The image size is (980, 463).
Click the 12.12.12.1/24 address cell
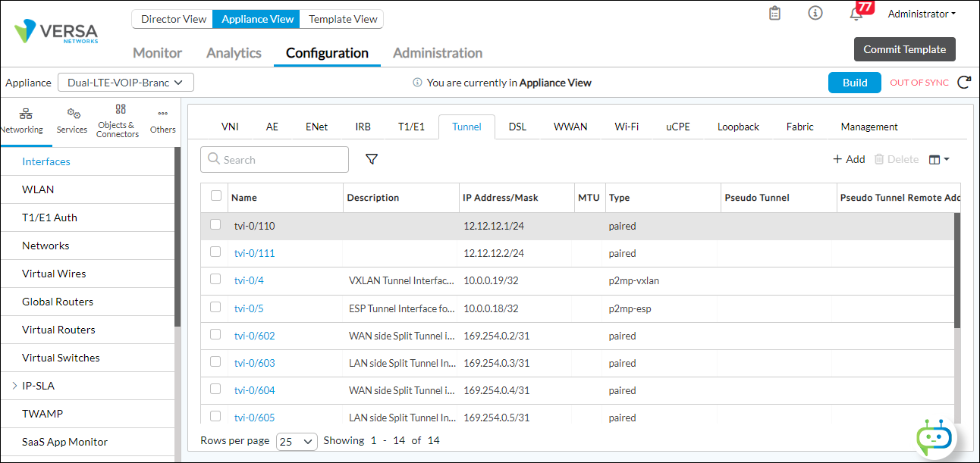(493, 226)
